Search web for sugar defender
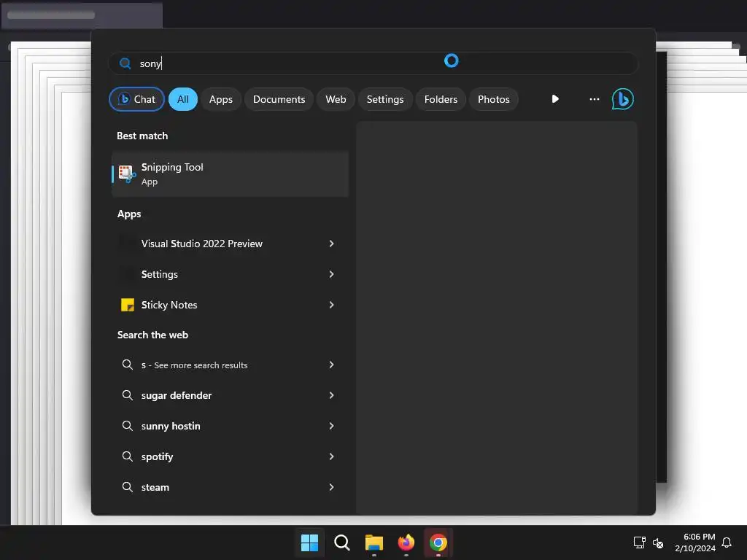 (x=230, y=395)
